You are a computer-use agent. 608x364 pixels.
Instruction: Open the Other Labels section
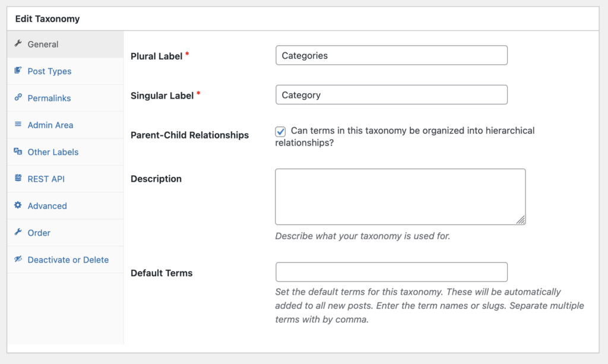[52, 152]
